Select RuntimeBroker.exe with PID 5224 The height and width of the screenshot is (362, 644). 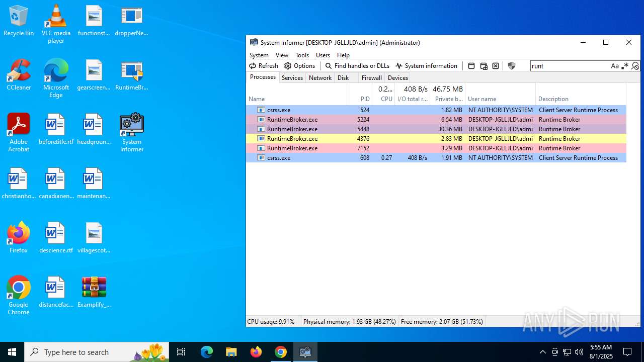pos(436,120)
